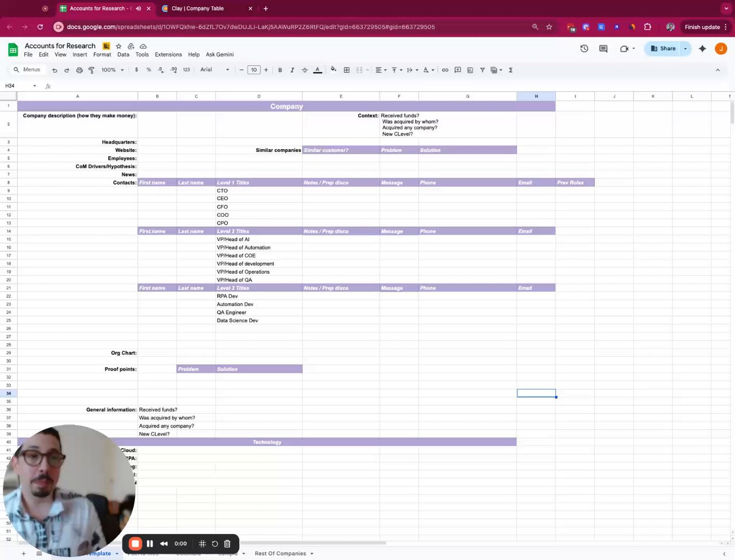The width and height of the screenshot is (735, 560).
Task: Insert a chart from the toolbar
Action: pyautogui.click(x=470, y=70)
